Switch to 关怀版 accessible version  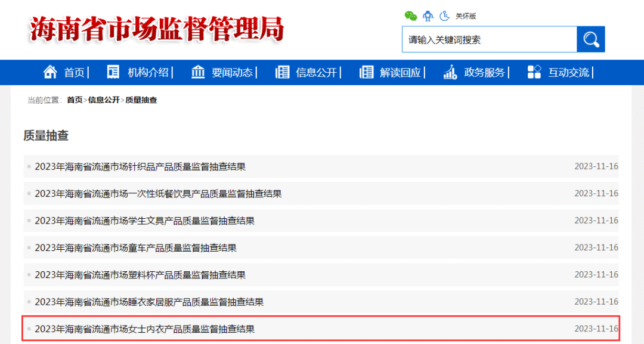466,16
